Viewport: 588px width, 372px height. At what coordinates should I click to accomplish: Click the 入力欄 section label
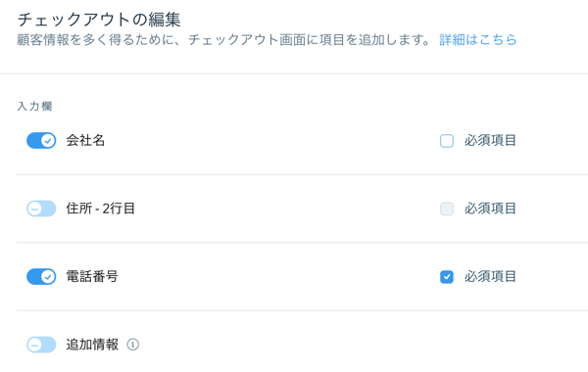tap(34, 107)
